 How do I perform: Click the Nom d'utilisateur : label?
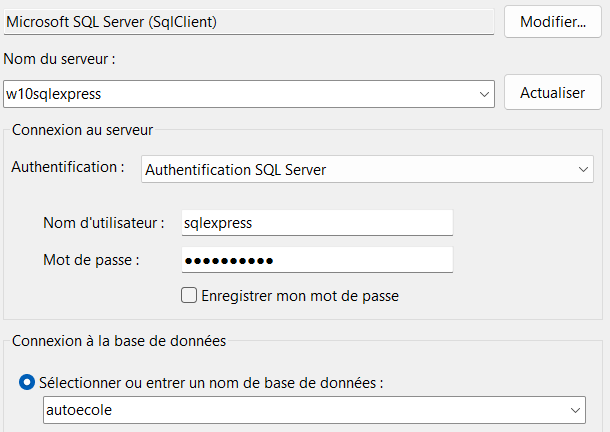click(x=103, y=223)
